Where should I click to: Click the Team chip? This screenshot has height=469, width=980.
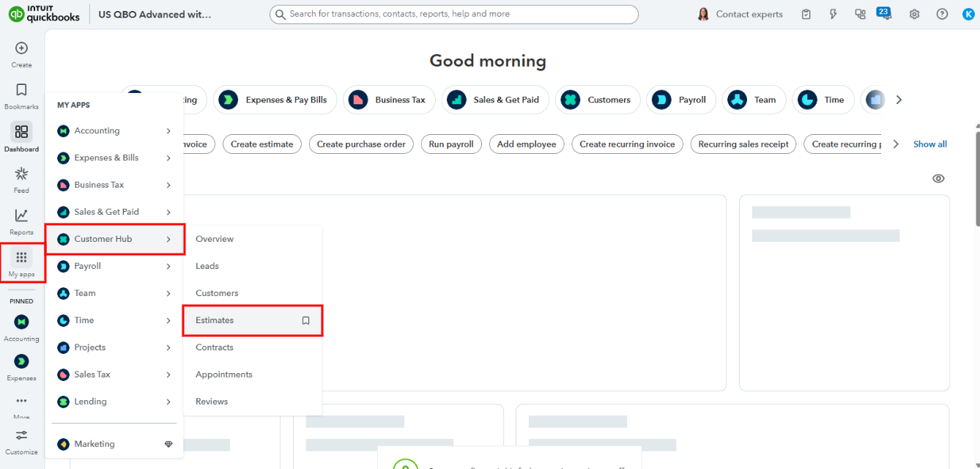click(754, 100)
